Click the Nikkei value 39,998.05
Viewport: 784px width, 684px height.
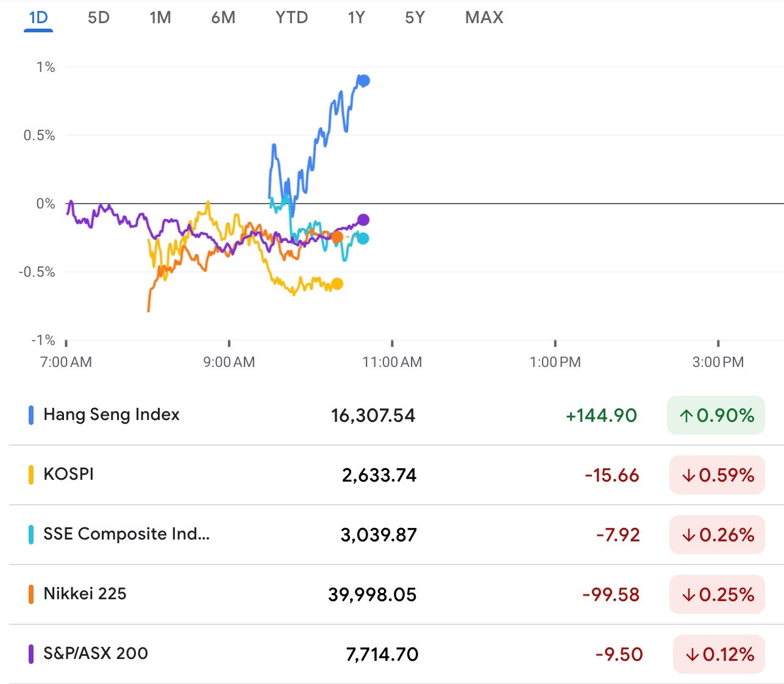(x=372, y=594)
